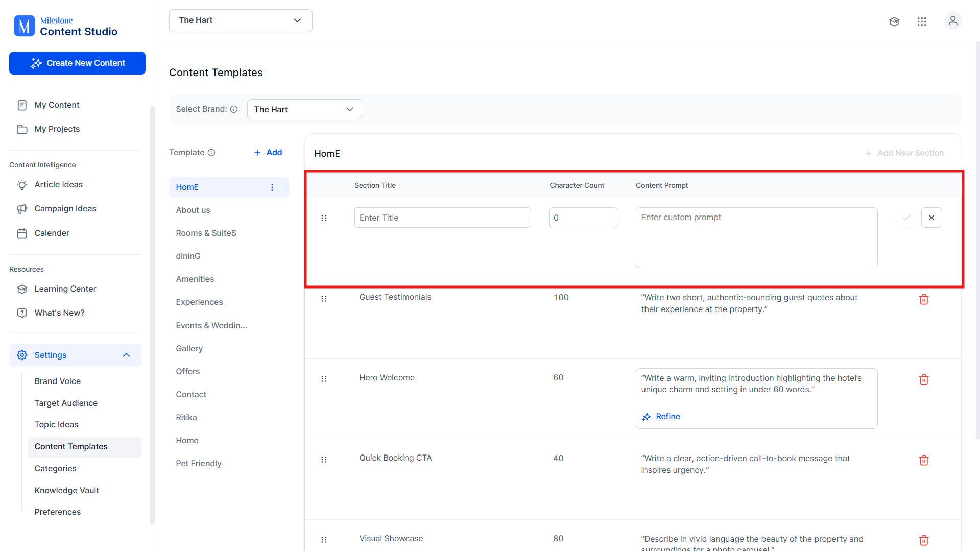Confirm the new section with the checkmark
This screenshot has height=551, width=980.
click(x=906, y=218)
